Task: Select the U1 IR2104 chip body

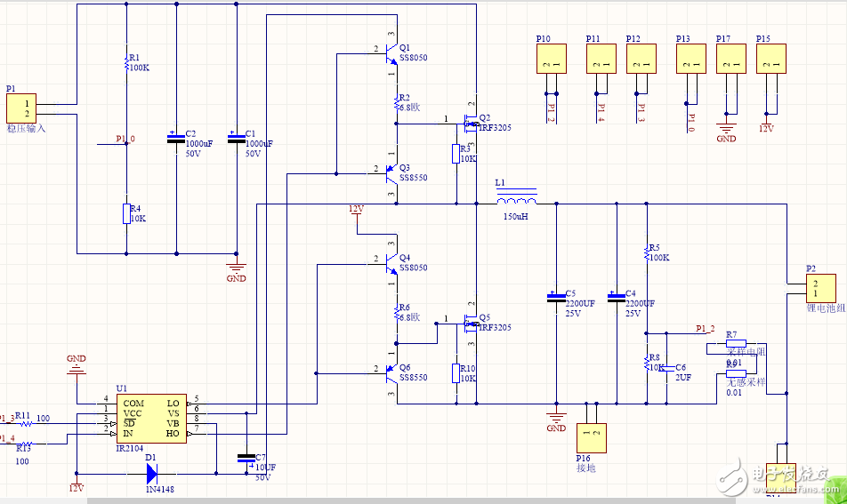Action: point(152,419)
